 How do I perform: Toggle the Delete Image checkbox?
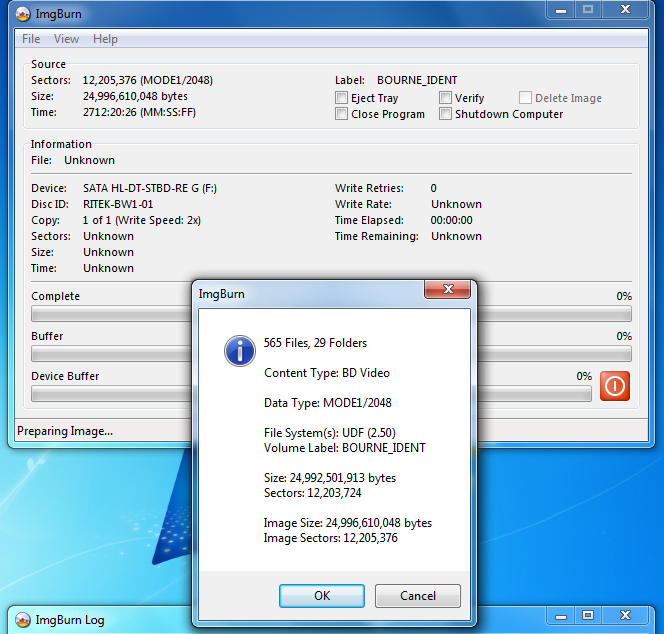tap(525, 98)
